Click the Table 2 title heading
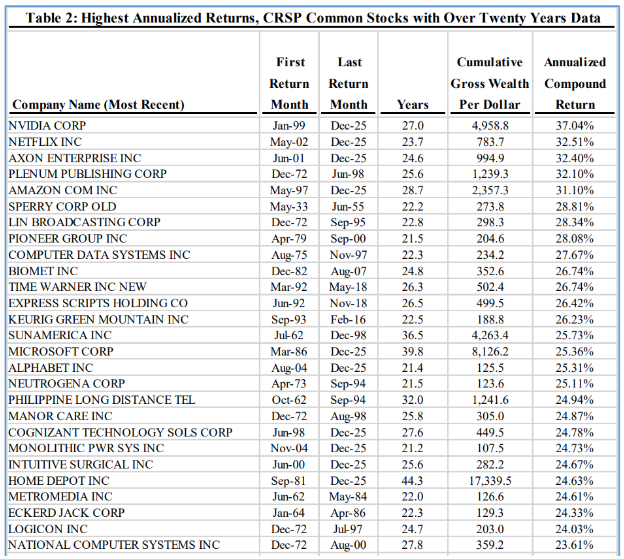The height and width of the screenshot is (559, 624). 313,17
